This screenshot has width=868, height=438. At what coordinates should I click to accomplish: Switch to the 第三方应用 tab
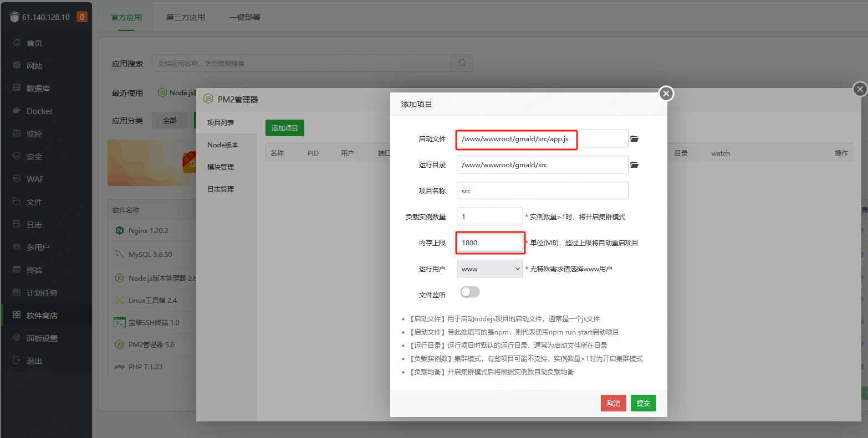click(x=187, y=17)
